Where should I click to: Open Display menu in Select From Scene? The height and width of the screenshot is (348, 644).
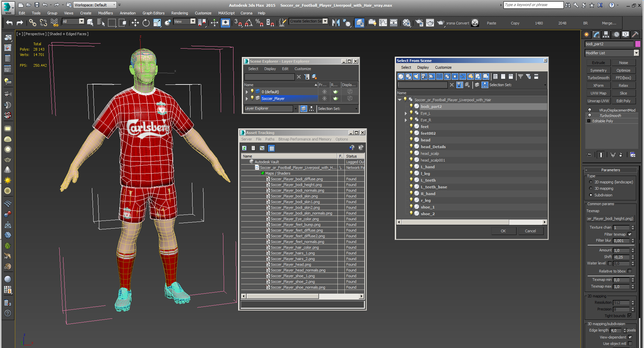(423, 67)
